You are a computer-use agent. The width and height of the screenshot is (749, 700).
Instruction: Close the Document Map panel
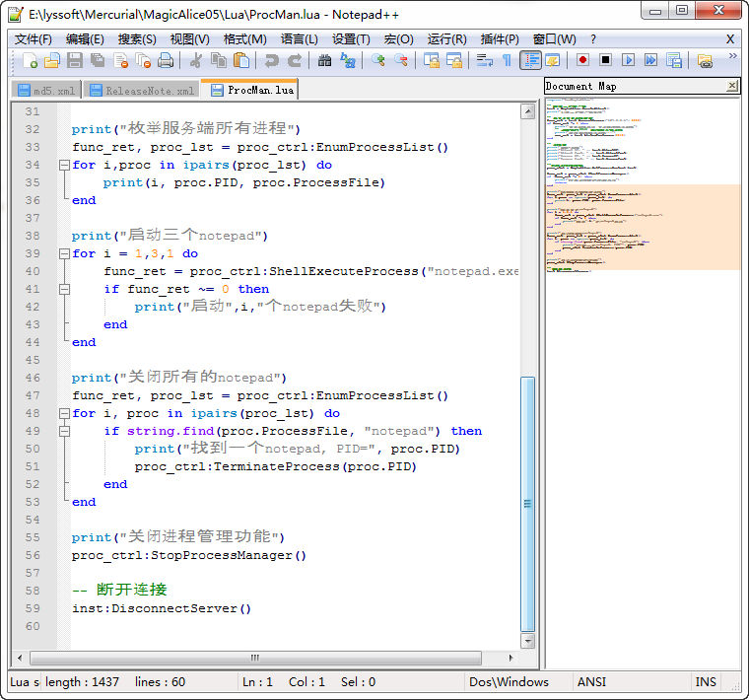732,86
